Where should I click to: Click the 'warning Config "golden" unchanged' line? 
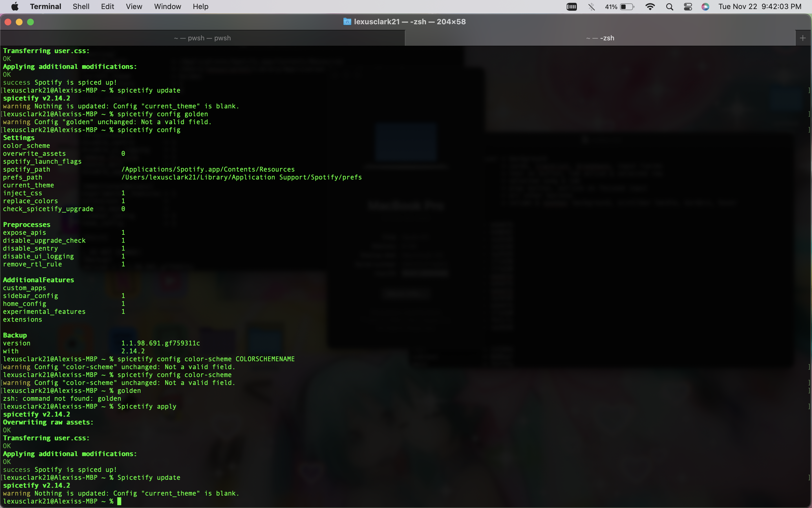[x=107, y=122]
